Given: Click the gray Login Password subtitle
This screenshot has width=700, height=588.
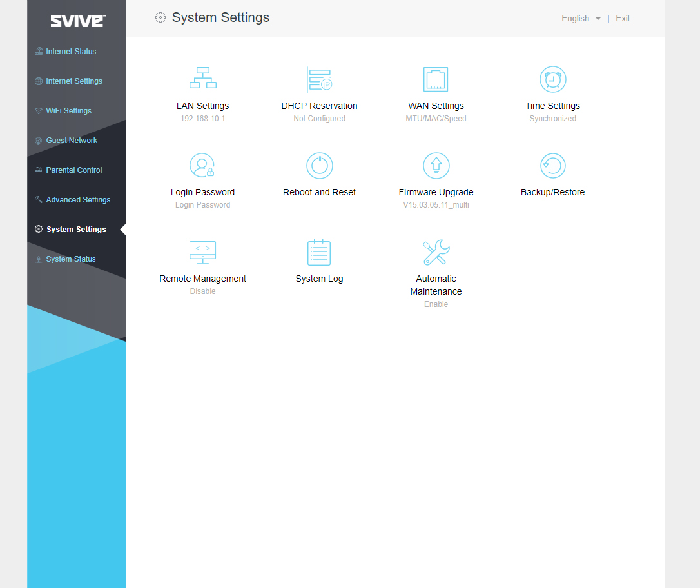Looking at the screenshot, I should tap(202, 205).
